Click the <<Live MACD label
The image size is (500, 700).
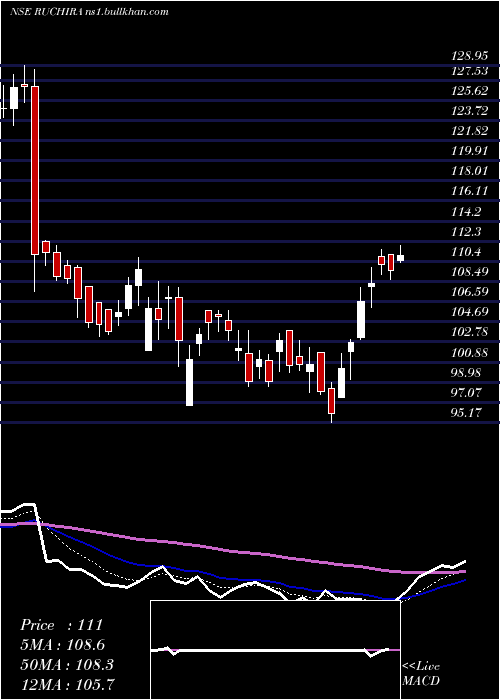point(421,674)
